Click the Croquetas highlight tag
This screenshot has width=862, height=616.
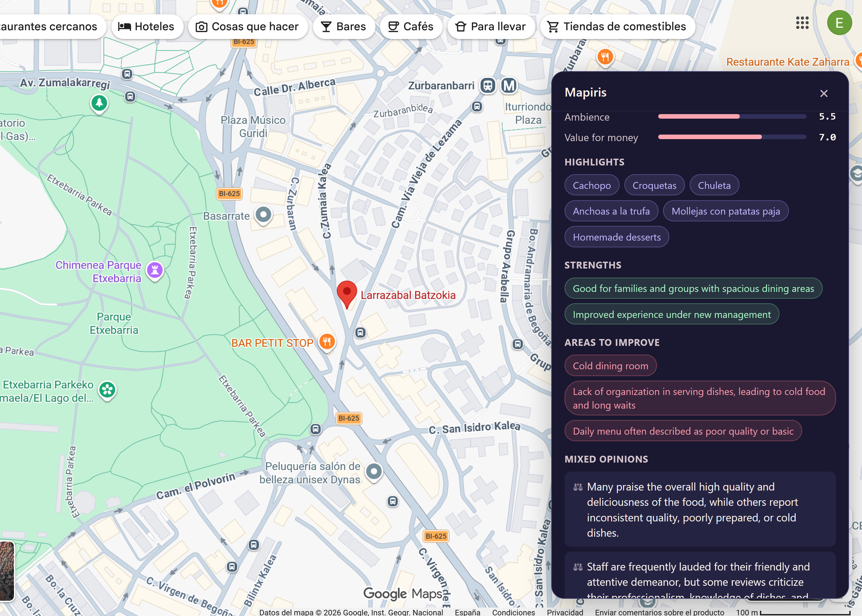click(654, 185)
